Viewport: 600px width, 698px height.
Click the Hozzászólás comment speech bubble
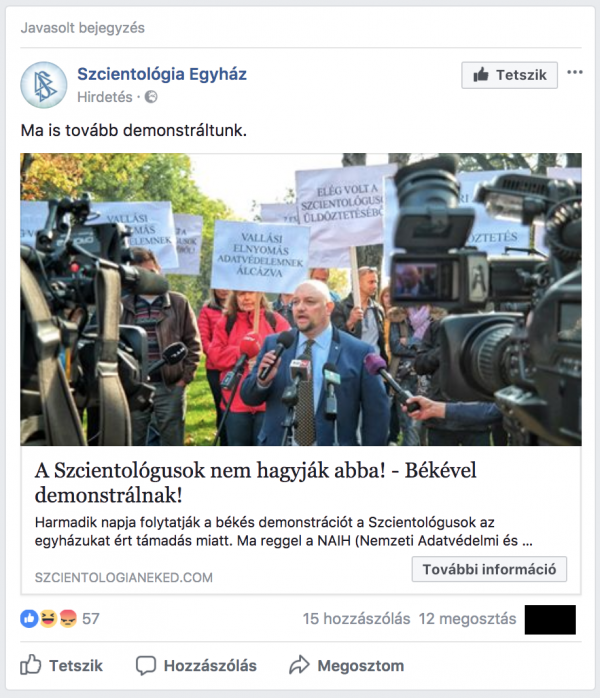196,666
